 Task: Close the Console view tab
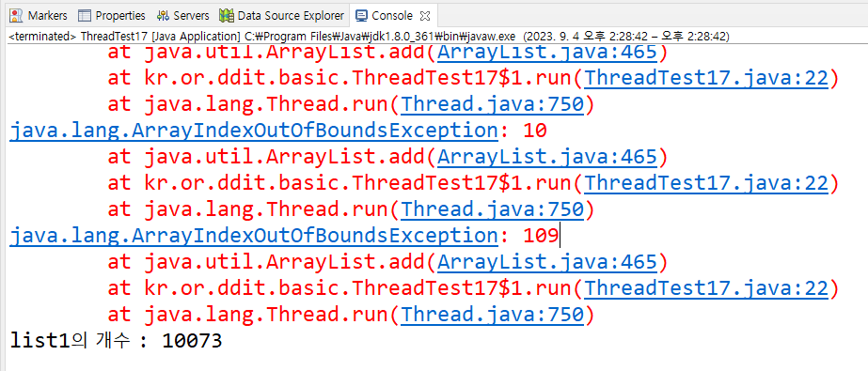coord(425,15)
